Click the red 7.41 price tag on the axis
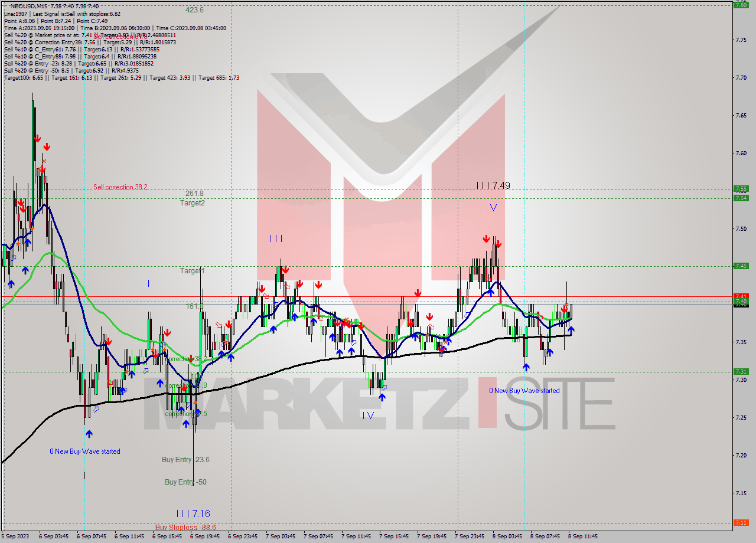756x543 pixels. pyautogui.click(x=741, y=296)
